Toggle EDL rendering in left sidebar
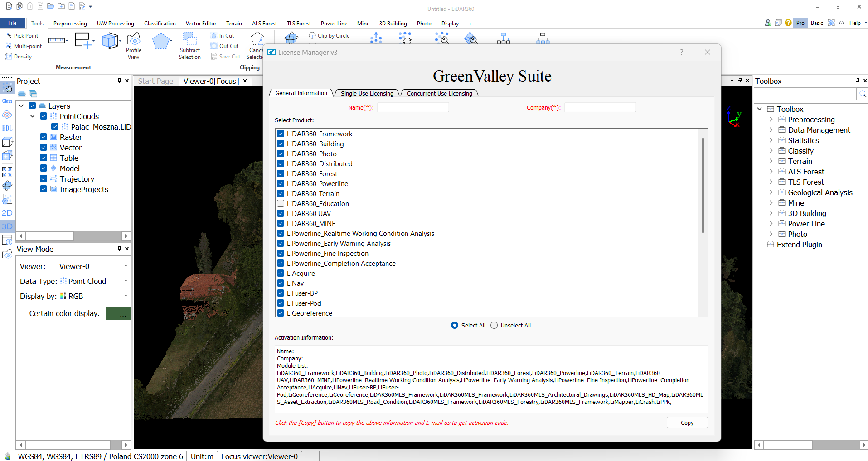 point(7,128)
